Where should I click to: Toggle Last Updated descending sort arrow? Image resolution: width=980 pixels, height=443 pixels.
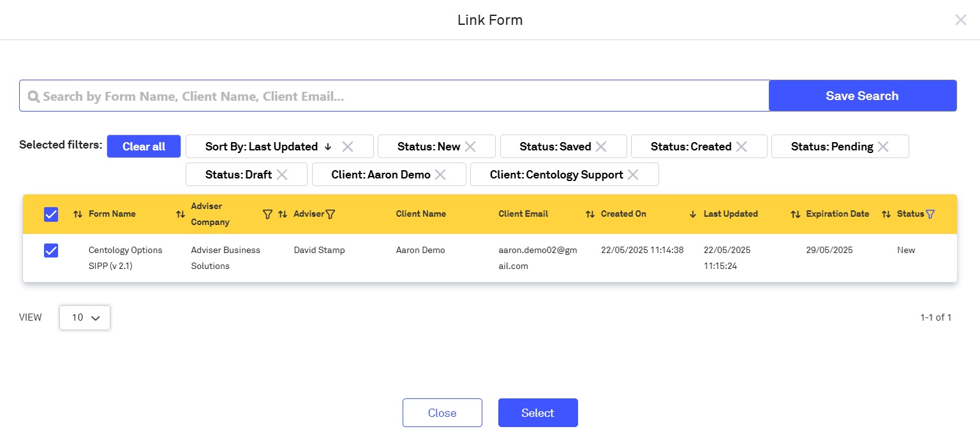pyautogui.click(x=693, y=214)
